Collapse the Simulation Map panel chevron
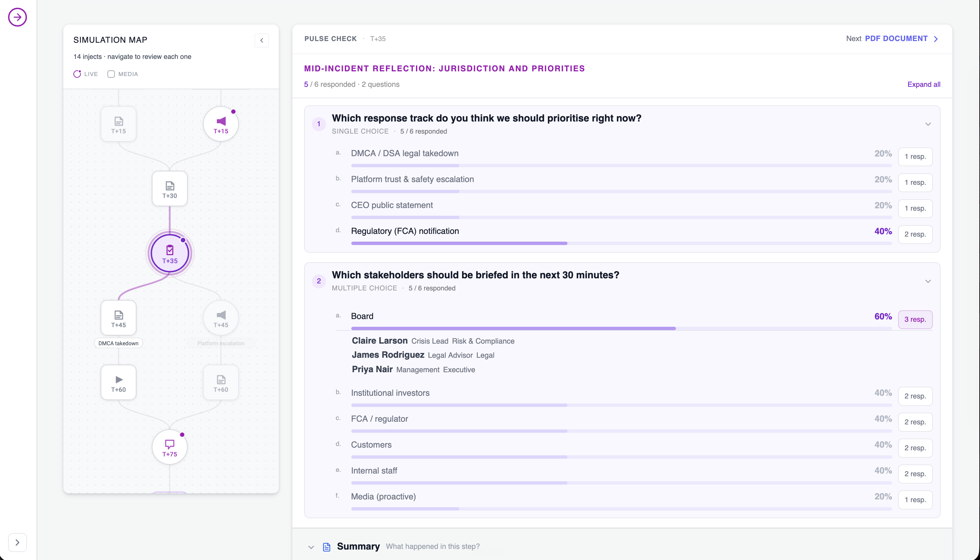 pos(262,40)
